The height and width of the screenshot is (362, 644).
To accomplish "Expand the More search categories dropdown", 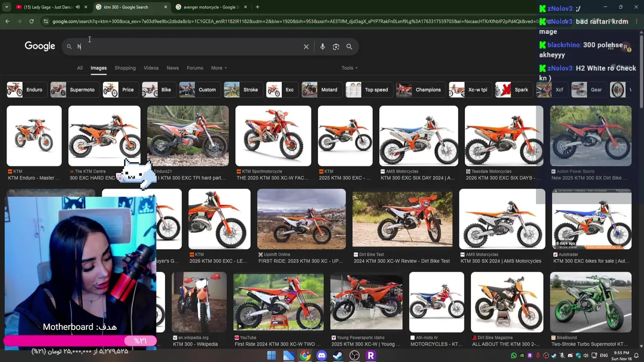I will (x=219, y=68).
